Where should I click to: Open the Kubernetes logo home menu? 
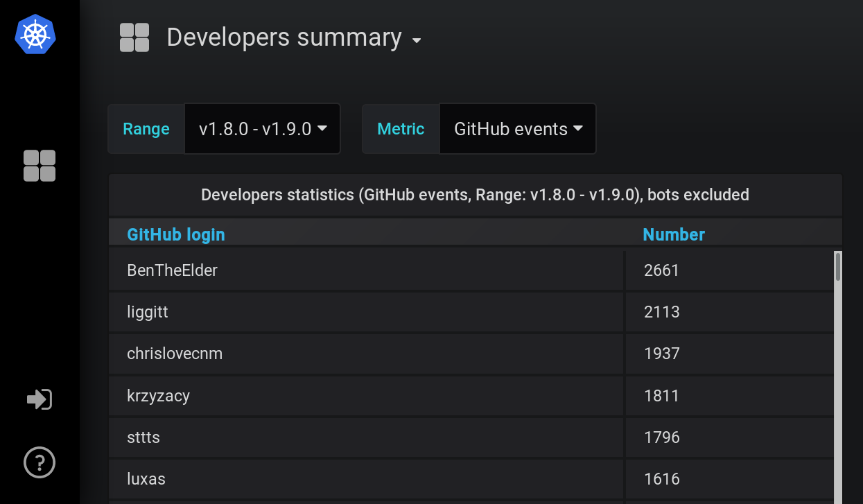[x=35, y=34]
